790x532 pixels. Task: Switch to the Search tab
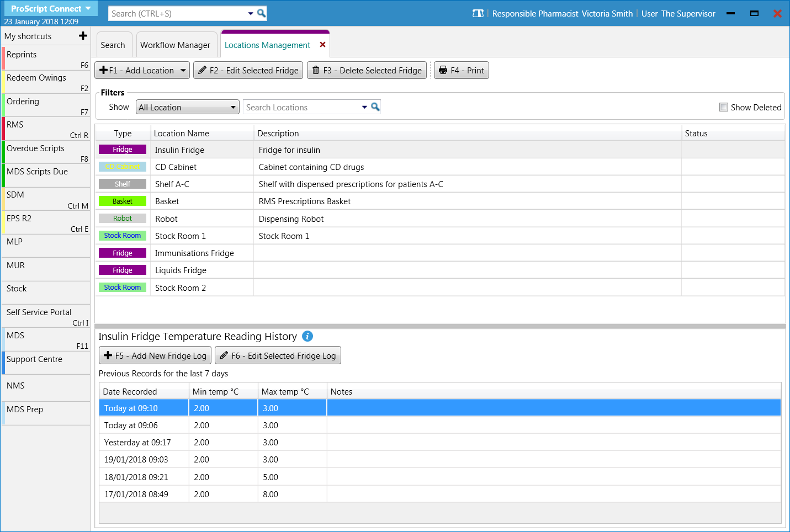pyautogui.click(x=113, y=45)
